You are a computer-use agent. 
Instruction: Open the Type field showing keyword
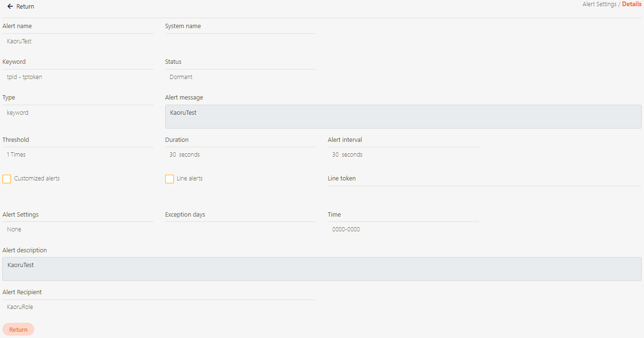[78, 113]
